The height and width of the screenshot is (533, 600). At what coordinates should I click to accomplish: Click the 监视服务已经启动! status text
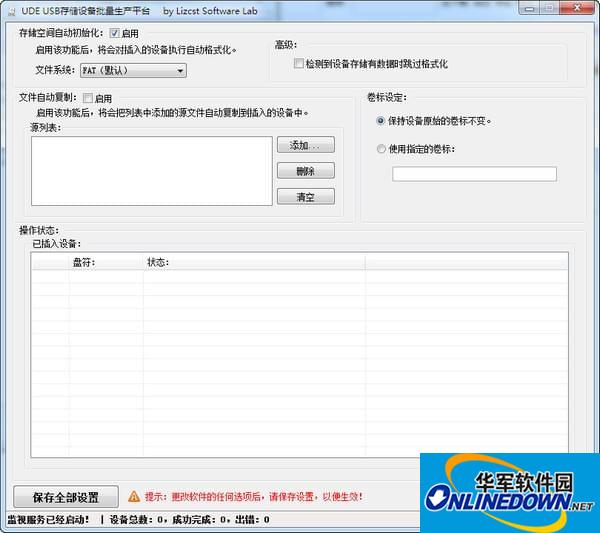point(48,520)
